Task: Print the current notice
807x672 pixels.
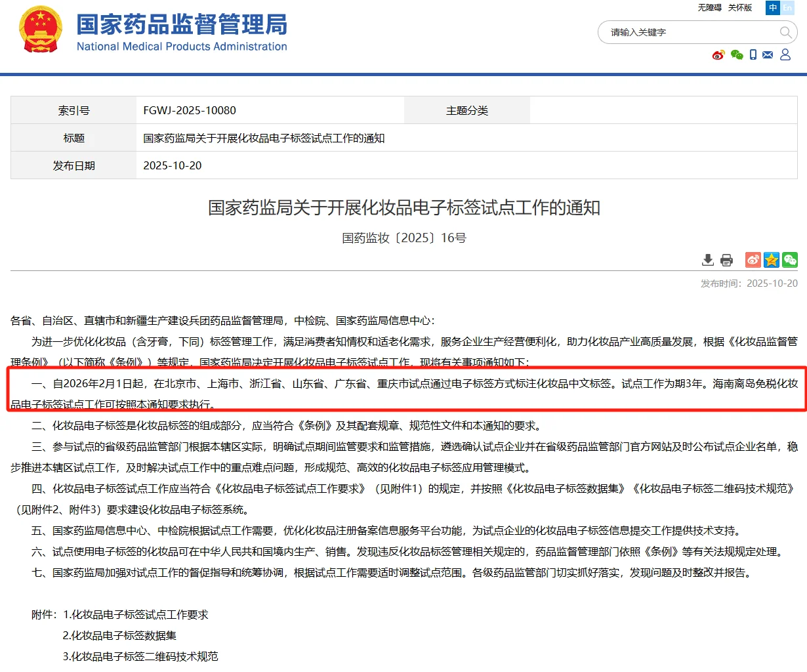Action: pyautogui.click(x=726, y=260)
